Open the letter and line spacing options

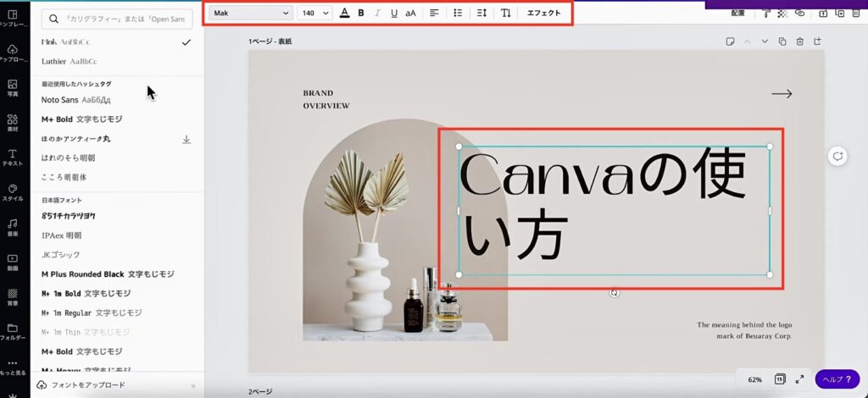tap(481, 13)
